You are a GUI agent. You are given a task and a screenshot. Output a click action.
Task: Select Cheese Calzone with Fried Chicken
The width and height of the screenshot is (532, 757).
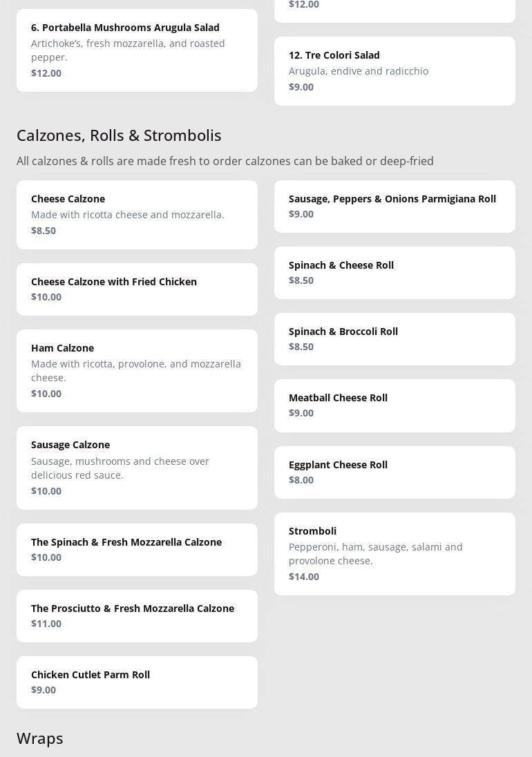[137, 289]
